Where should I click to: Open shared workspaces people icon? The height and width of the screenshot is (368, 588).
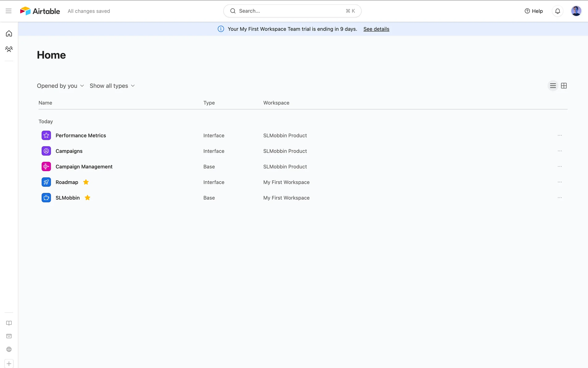point(9,49)
